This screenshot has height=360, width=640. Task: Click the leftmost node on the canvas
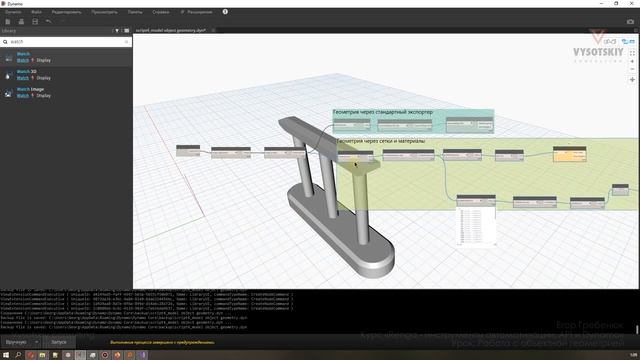[188, 151]
